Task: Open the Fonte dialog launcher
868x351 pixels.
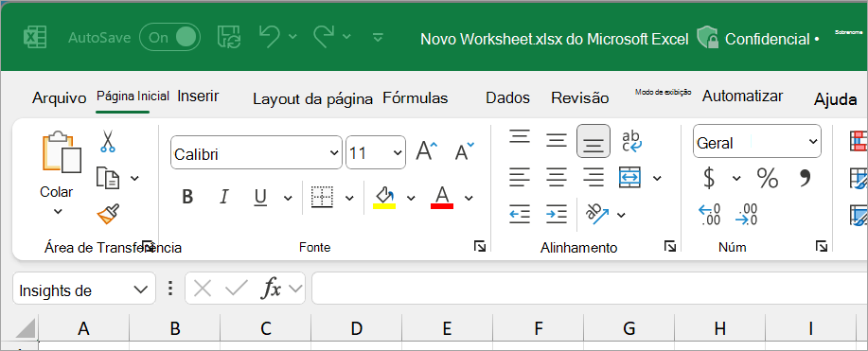Action: click(x=479, y=246)
